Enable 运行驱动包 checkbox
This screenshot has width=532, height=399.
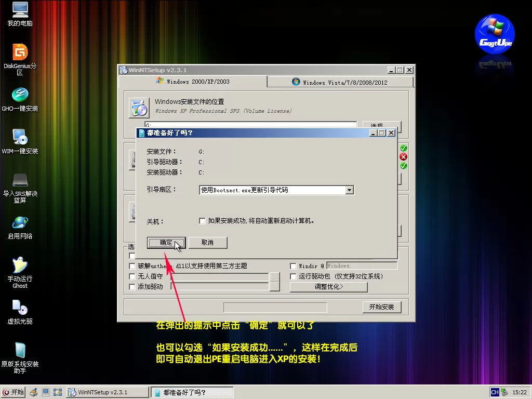click(x=293, y=276)
